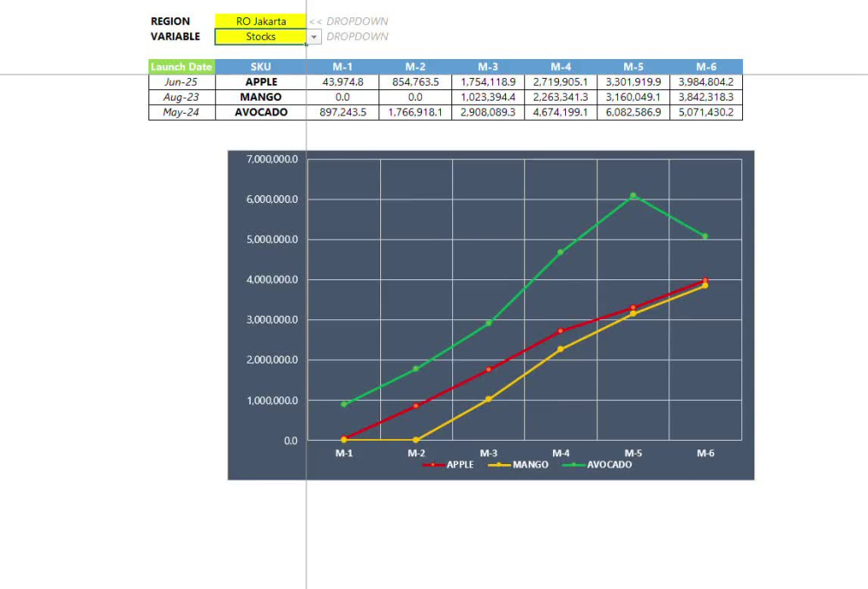Click the 3,301,919.9 cell
This screenshot has height=589, width=868.
coord(634,82)
